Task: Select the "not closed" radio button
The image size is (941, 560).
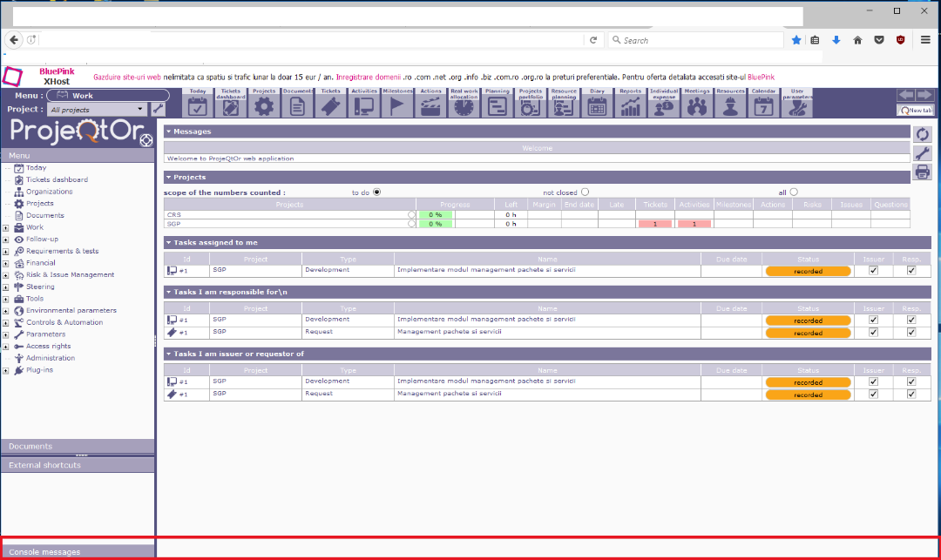Action: pyautogui.click(x=586, y=192)
